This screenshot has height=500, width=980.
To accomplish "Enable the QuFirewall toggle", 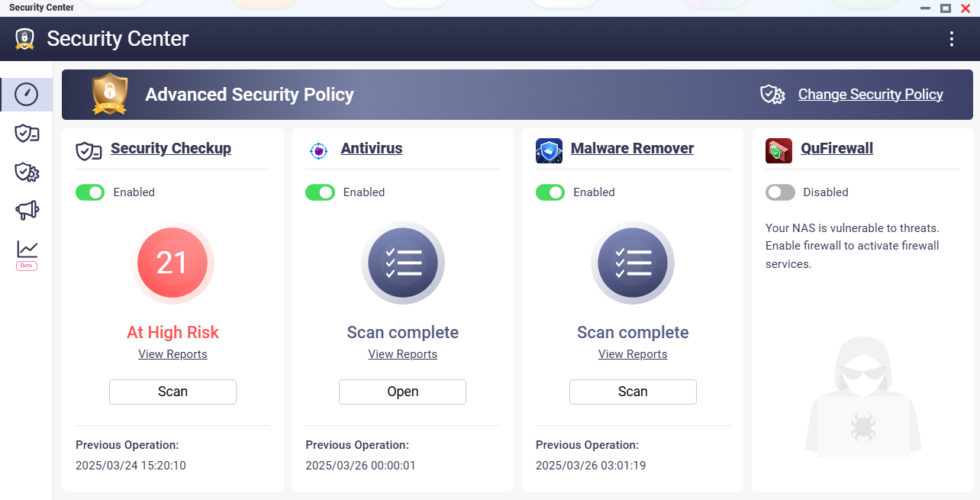I will (x=780, y=192).
